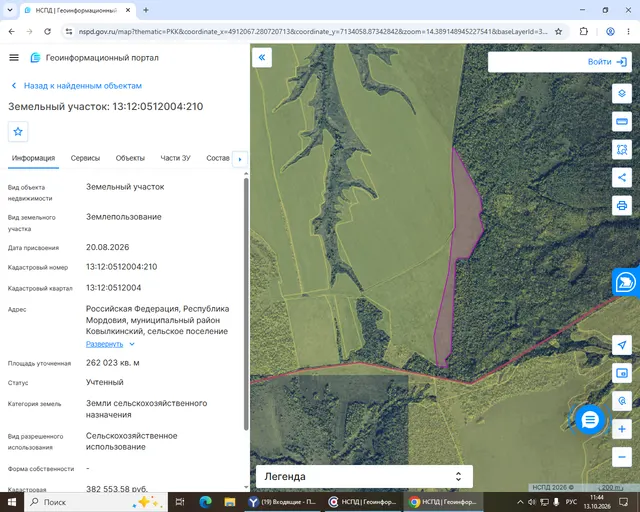Viewport: 640px width, 512px height.
Task: Open the share map button
Action: click(x=622, y=177)
